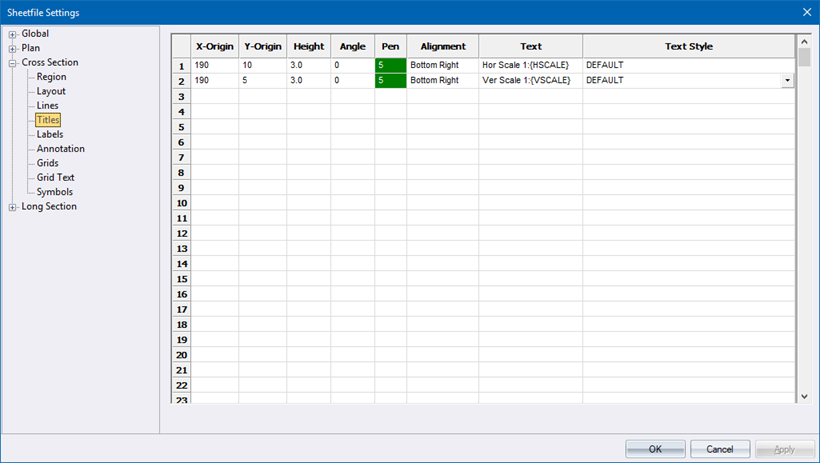
Task: Open the Text Style dropdown in row 2
Action: (x=788, y=80)
